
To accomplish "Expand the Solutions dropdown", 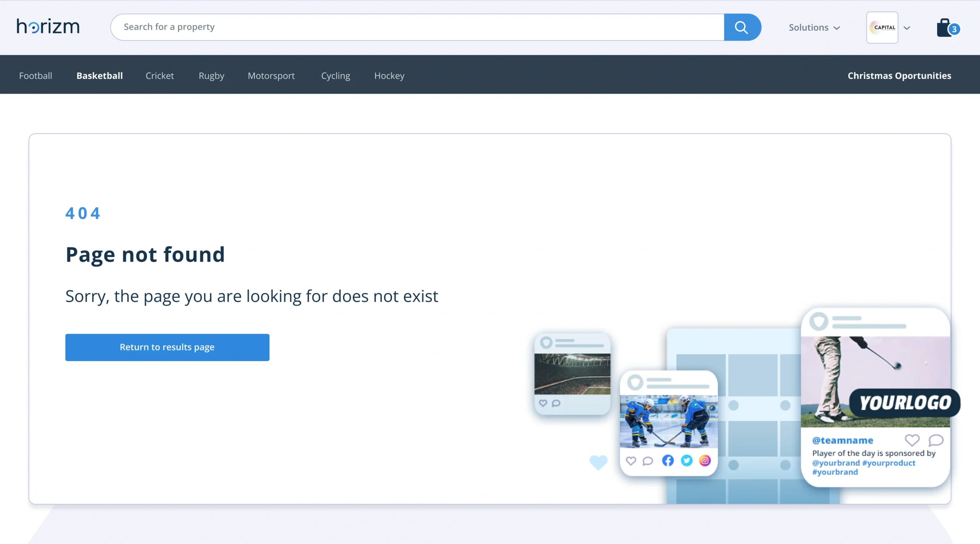I will (814, 28).
